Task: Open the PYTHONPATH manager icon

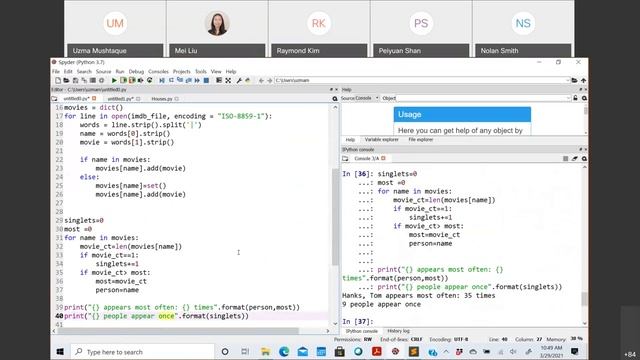Action: tap(248, 80)
